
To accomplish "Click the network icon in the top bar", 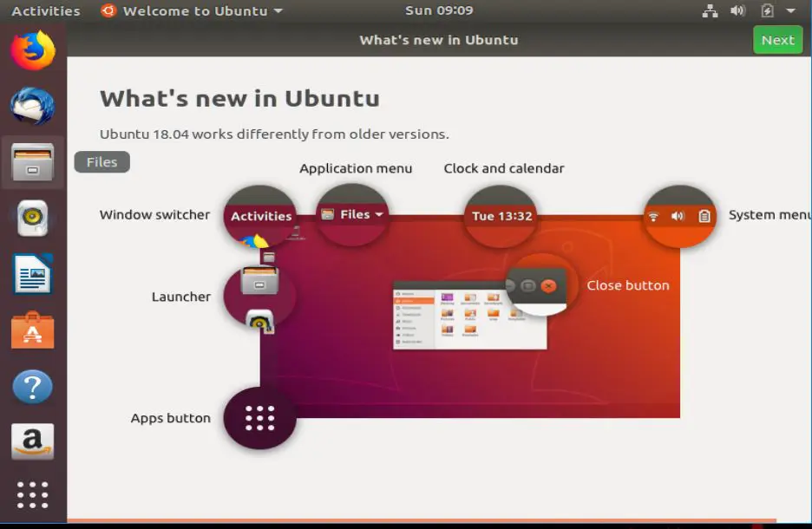I will click(x=711, y=10).
